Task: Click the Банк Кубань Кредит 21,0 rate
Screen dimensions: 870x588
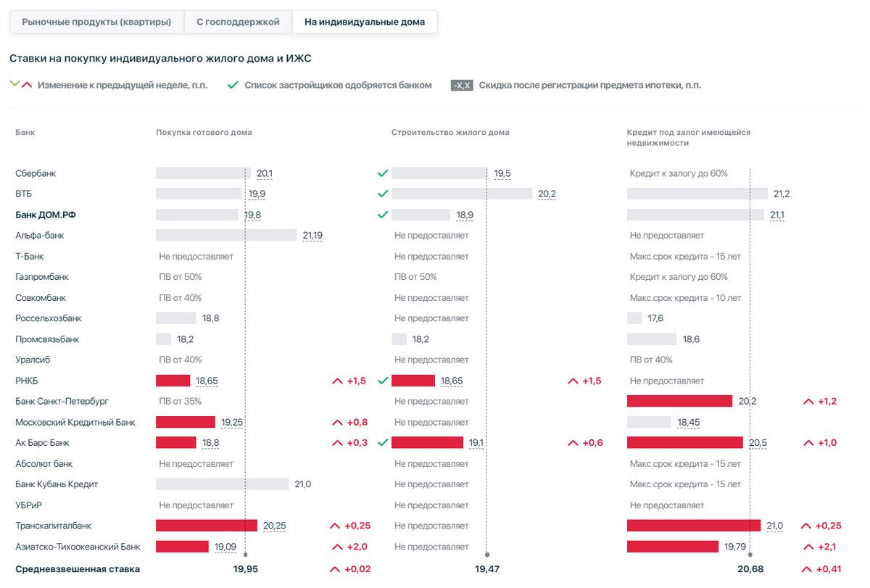Action: click(x=302, y=484)
